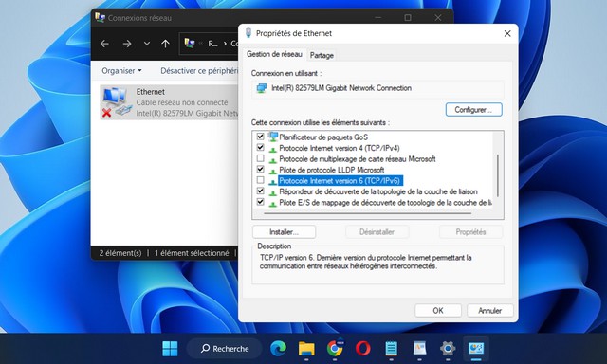Image resolution: width=607 pixels, height=364 pixels.
Task: Click the Désinstaller button
Action: [x=377, y=231]
